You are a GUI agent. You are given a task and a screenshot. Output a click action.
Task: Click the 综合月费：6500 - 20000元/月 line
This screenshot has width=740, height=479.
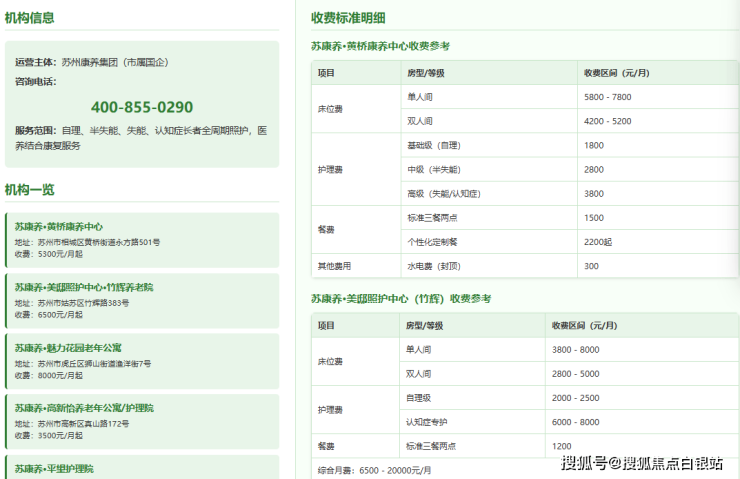(374, 471)
